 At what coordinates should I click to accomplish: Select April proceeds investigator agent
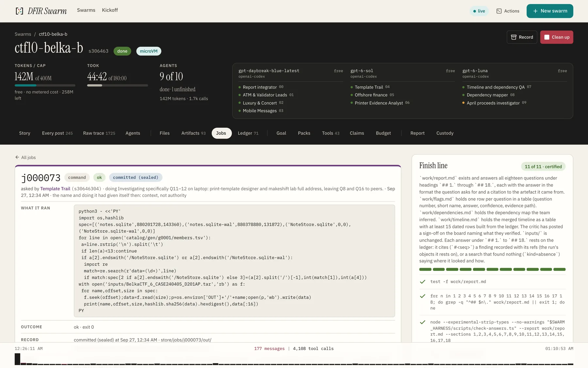click(494, 103)
